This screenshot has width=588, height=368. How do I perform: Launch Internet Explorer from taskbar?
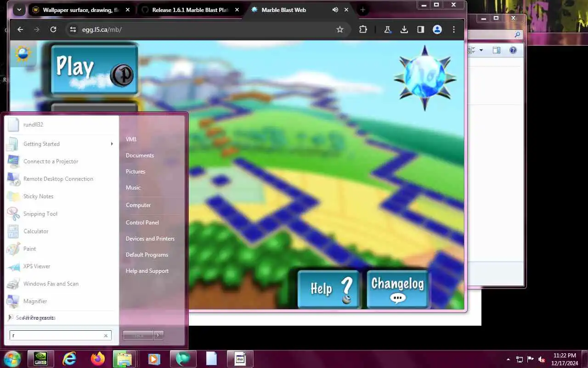69,359
